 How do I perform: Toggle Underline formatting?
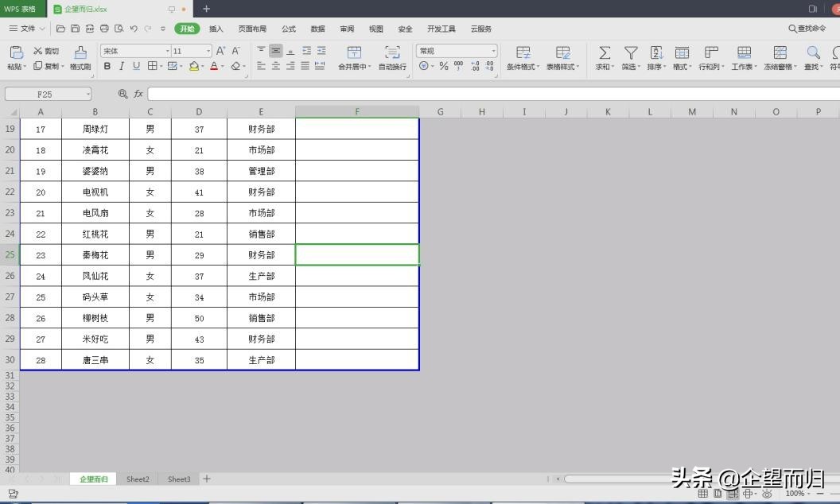coord(136,66)
